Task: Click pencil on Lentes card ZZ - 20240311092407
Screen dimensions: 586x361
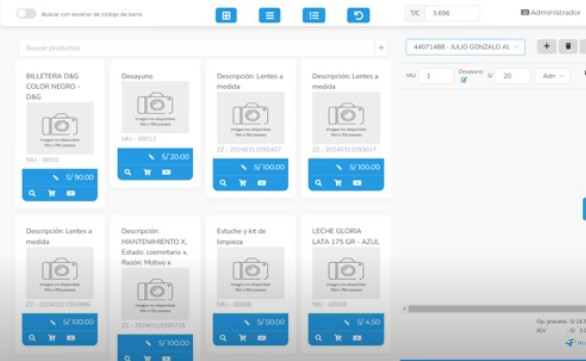Action: (243, 167)
